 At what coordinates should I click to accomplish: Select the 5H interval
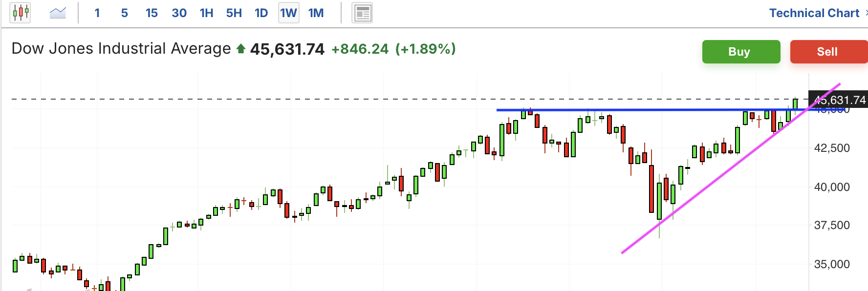pyautogui.click(x=234, y=13)
